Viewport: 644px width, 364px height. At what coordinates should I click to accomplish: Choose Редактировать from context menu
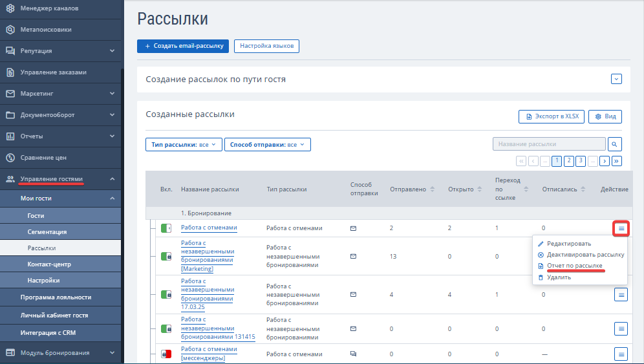(x=568, y=244)
